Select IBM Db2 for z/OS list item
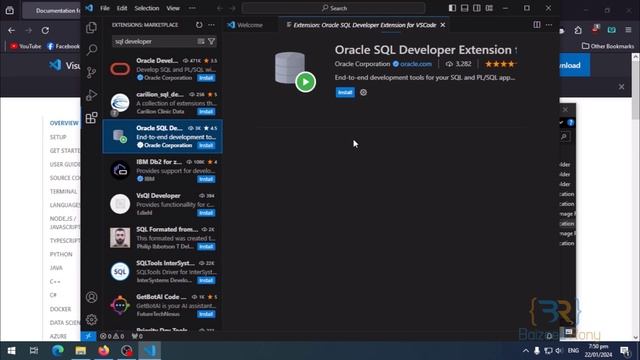 click(x=162, y=170)
